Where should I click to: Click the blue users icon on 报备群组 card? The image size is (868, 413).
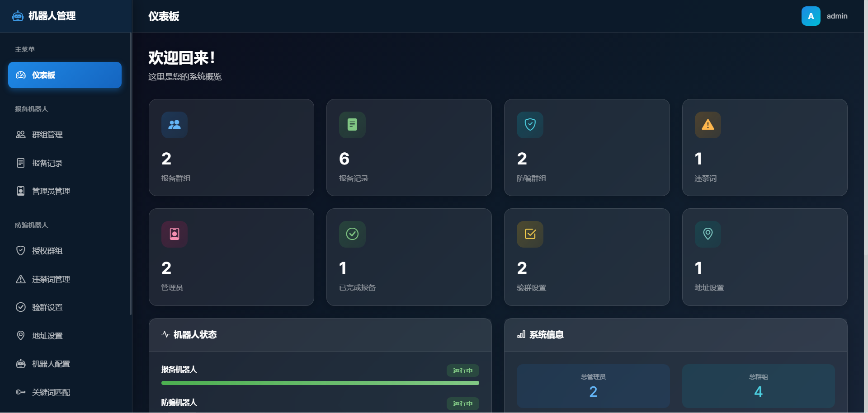click(x=175, y=125)
